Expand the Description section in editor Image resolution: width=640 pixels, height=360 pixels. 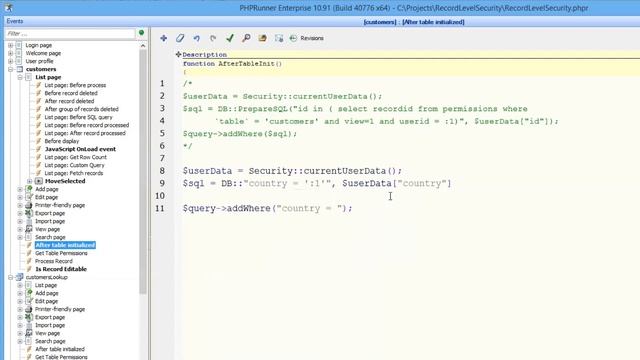(x=178, y=54)
